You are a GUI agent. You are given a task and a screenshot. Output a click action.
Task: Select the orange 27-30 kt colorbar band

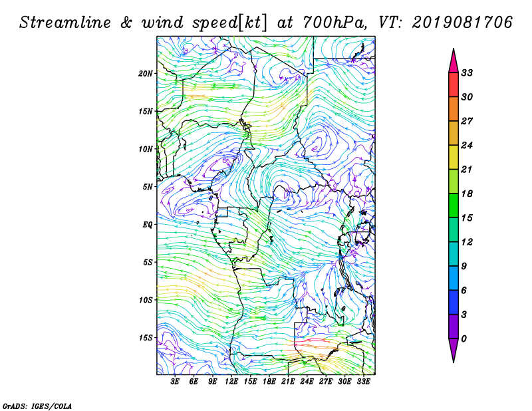[454, 109]
